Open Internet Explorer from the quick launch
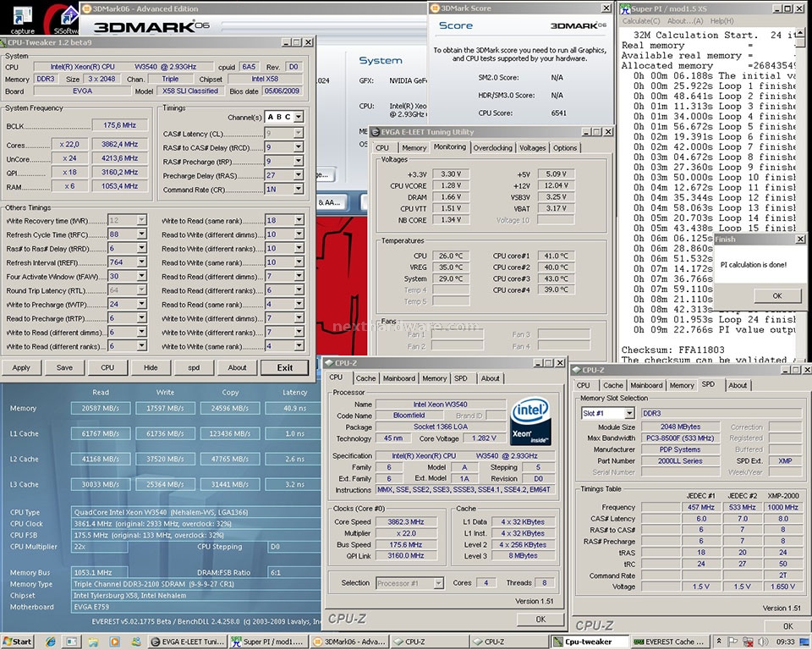The width and height of the screenshot is (812, 650). [50, 642]
